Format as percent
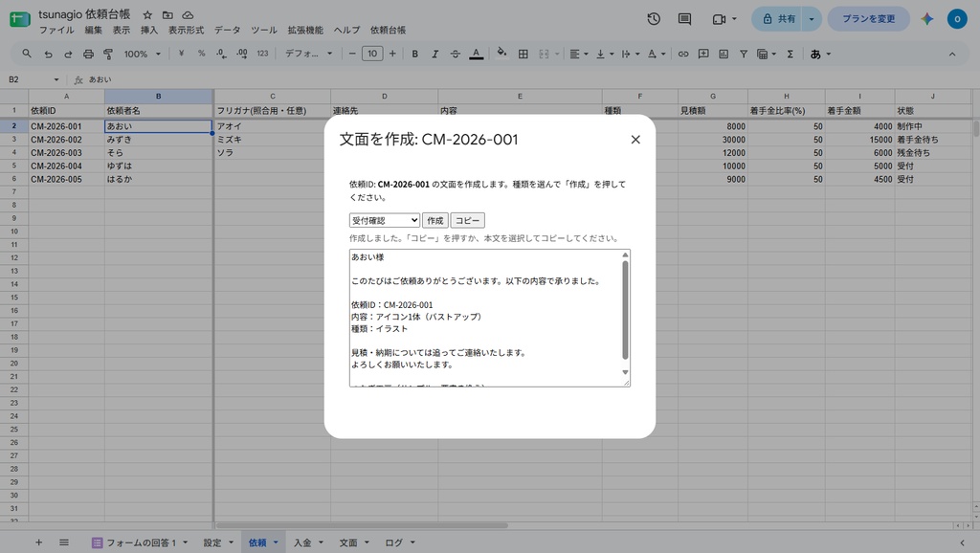 tap(201, 54)
